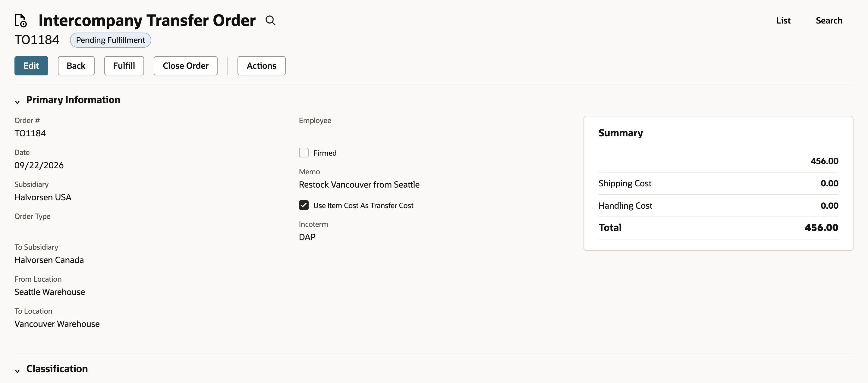The height and width of the screenshot is (383, 868).
Task: Click From Location value Seattle Warehouse
Action: (x=49, y=292)
